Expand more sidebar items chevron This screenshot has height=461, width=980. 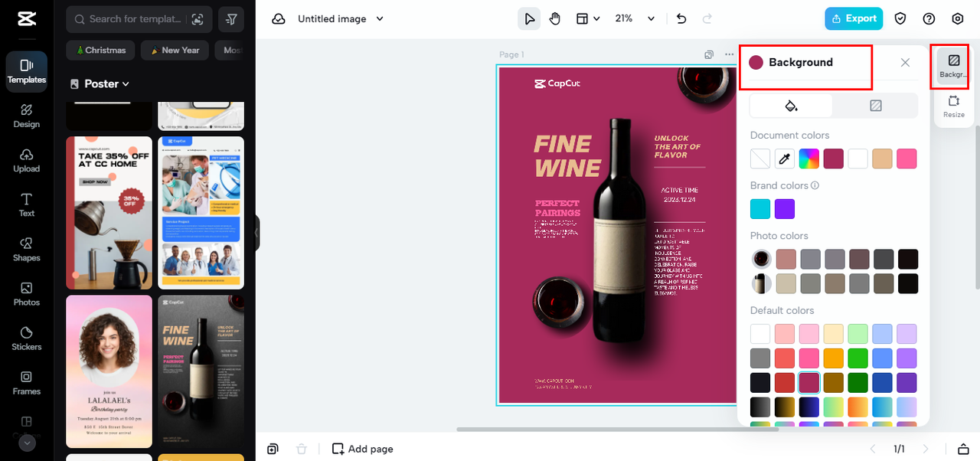27,443
